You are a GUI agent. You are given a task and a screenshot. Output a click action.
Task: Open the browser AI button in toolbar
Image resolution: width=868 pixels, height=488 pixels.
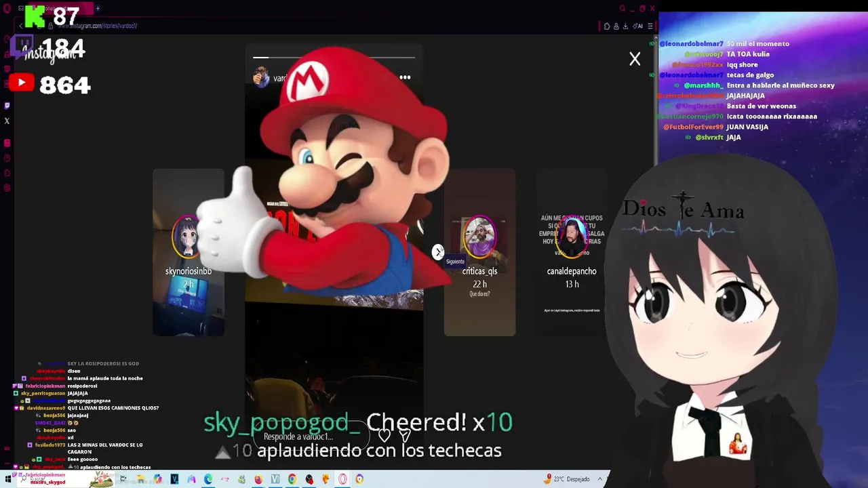point(638,26)
